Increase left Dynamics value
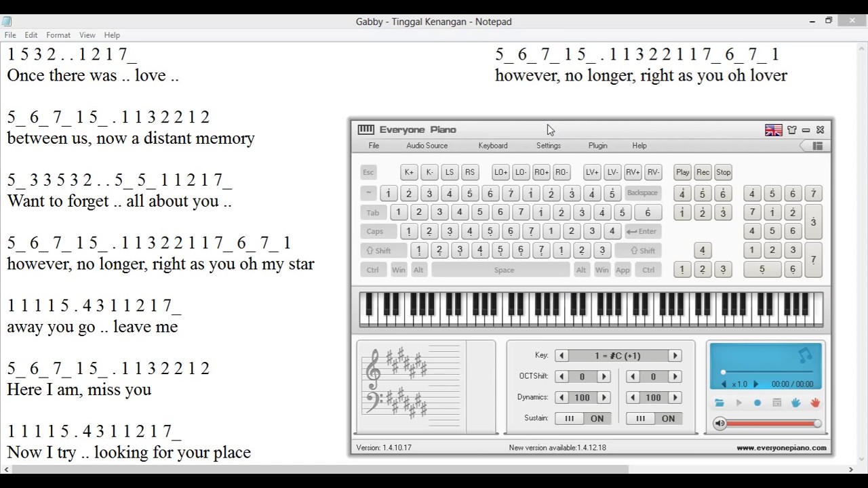This screenshot has height=488, width=868. (604, 398)
